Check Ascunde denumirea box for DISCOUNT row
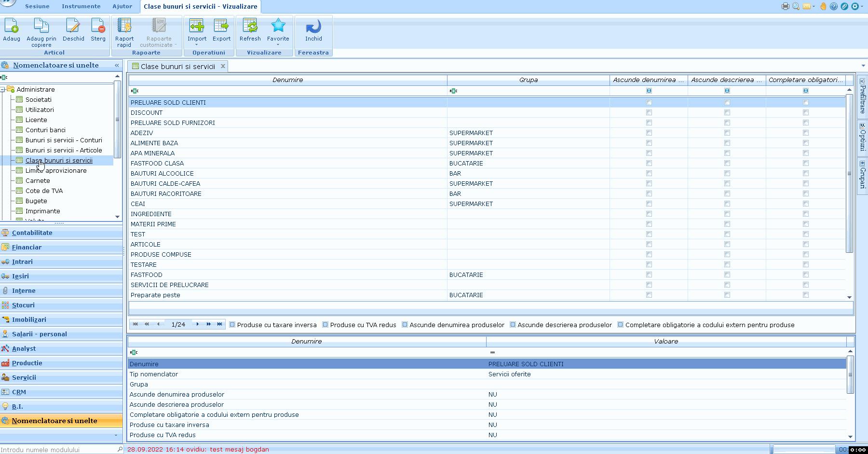This screenshot has height=454, width=868. tap(649, 112)
